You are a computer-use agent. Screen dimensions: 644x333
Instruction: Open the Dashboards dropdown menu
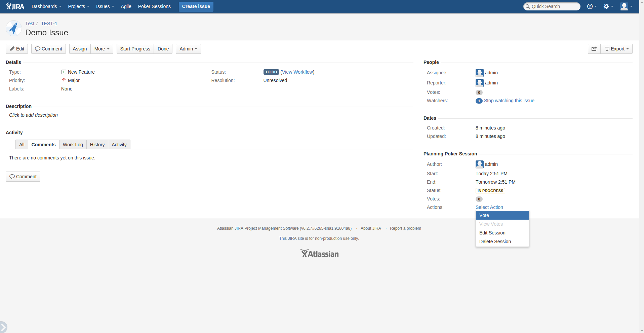click(x=46, y=6)
